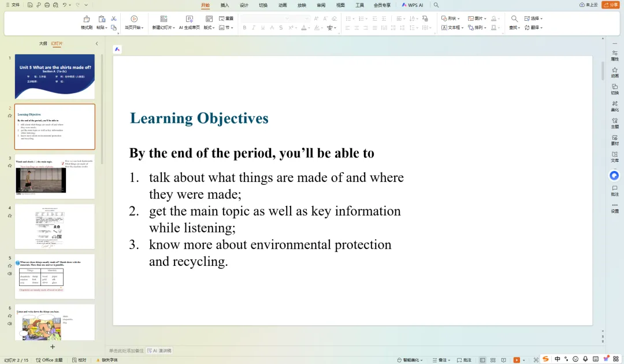This screenshot has height=364, width=624.
Task: Click the Save icon in quick access bar
Action: (x=30, y=5)
